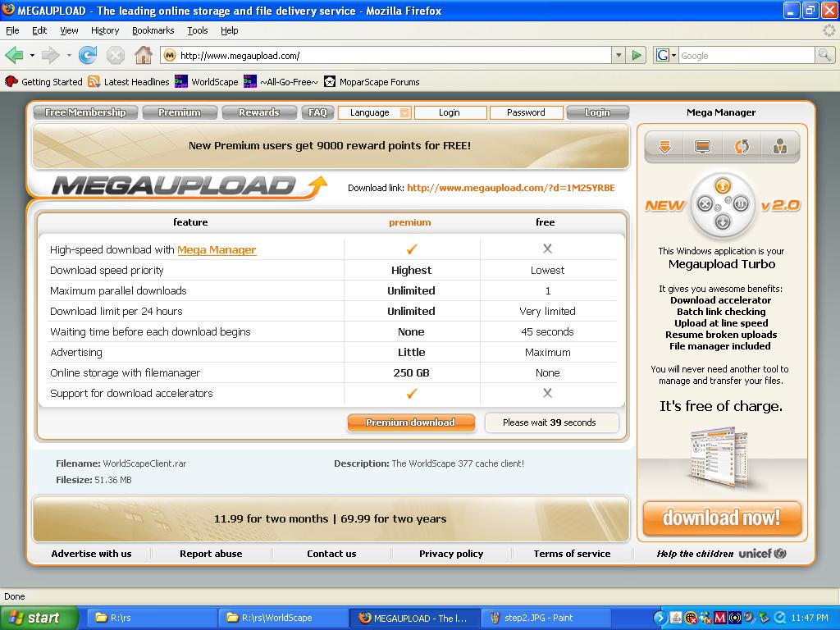
Task: Open the Windows Start menu
Action: 39,618
